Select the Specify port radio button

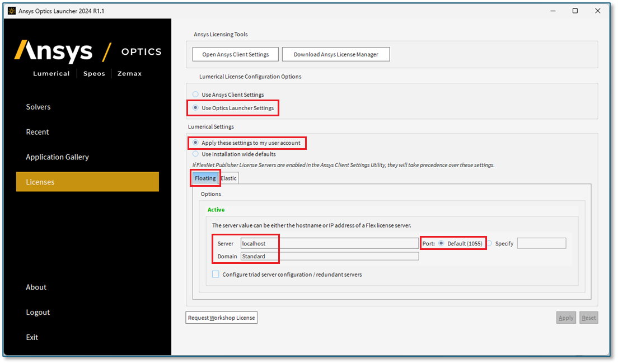point(489,244)
